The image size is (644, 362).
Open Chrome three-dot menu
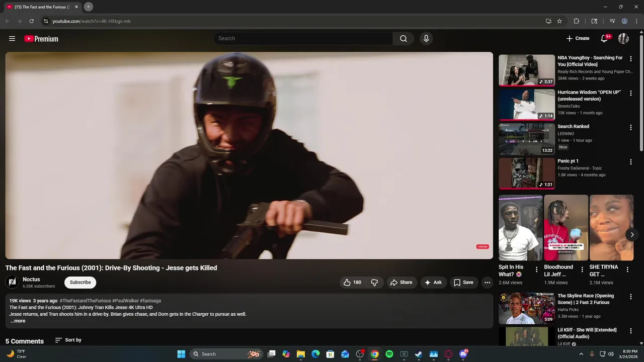(636, 21)
